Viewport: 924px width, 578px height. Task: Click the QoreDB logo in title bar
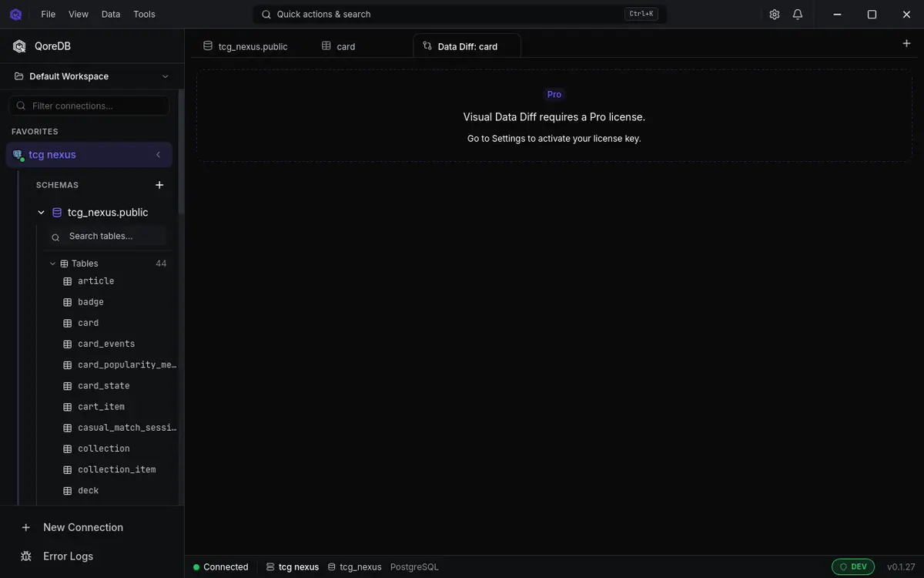(x=15, y=14)
